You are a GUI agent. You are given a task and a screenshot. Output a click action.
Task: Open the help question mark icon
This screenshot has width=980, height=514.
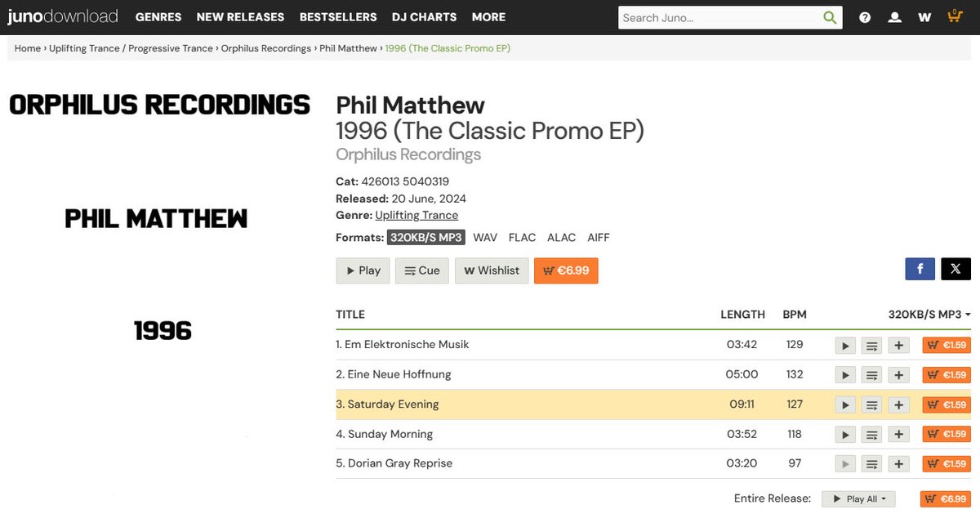point(865,17)
